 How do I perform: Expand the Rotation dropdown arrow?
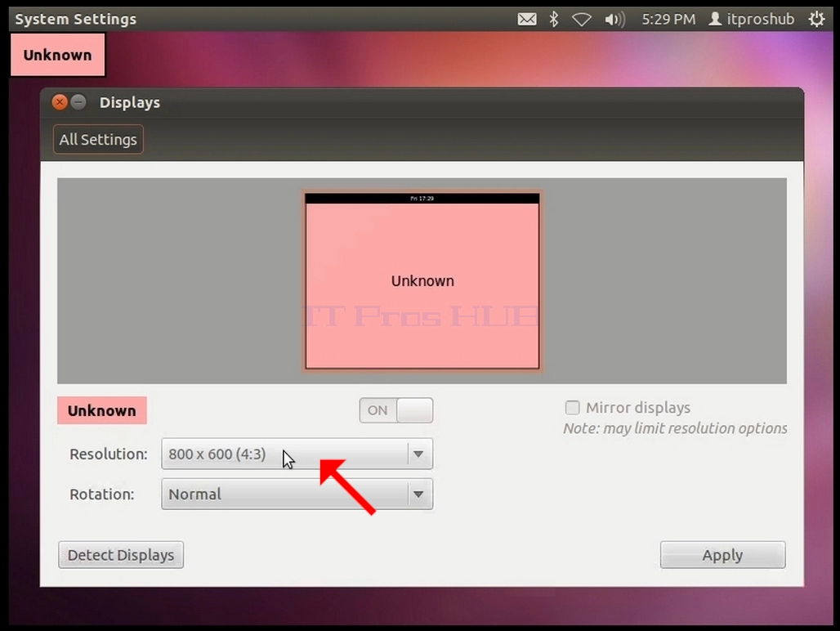point(418,494)
